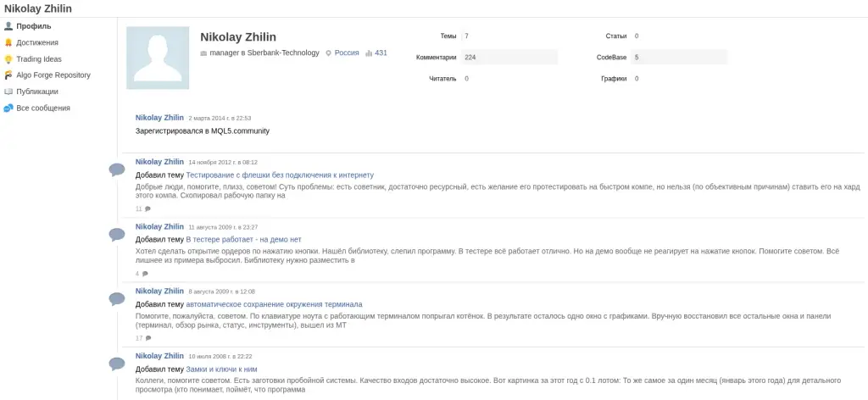This screenshot has width=868, height=400.
Task: Click the Все сообщения chat bubbles icon
Action: (8, 108)
